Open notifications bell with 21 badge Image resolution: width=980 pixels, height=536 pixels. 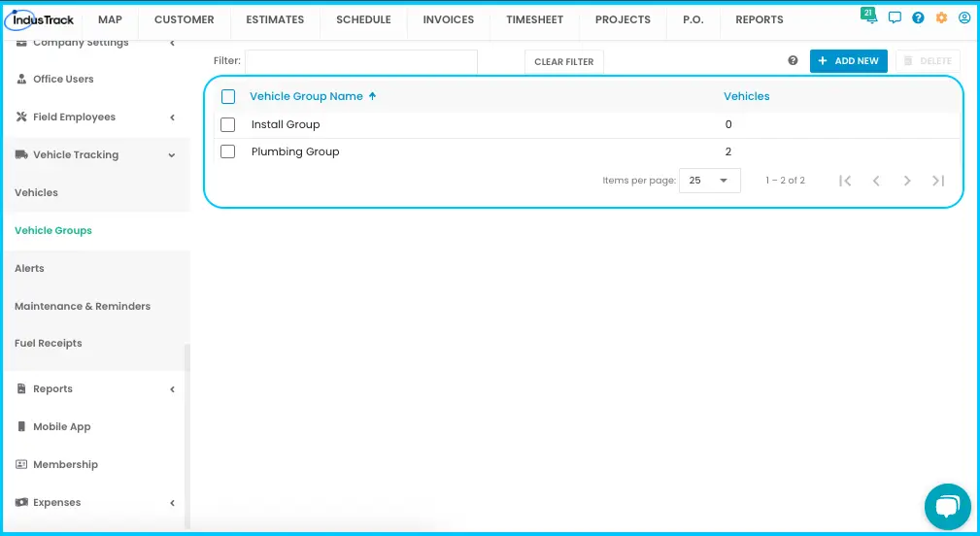(x=868, y=16)
